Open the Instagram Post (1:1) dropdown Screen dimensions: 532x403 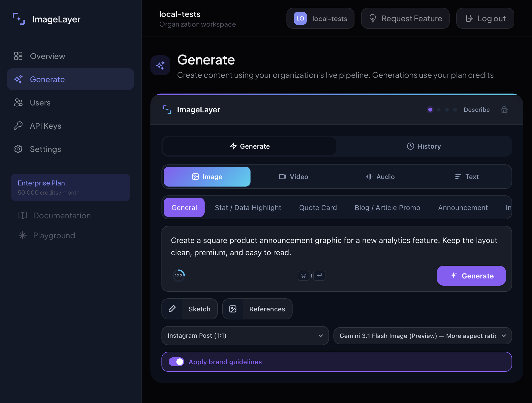click(x=245, y=335)
